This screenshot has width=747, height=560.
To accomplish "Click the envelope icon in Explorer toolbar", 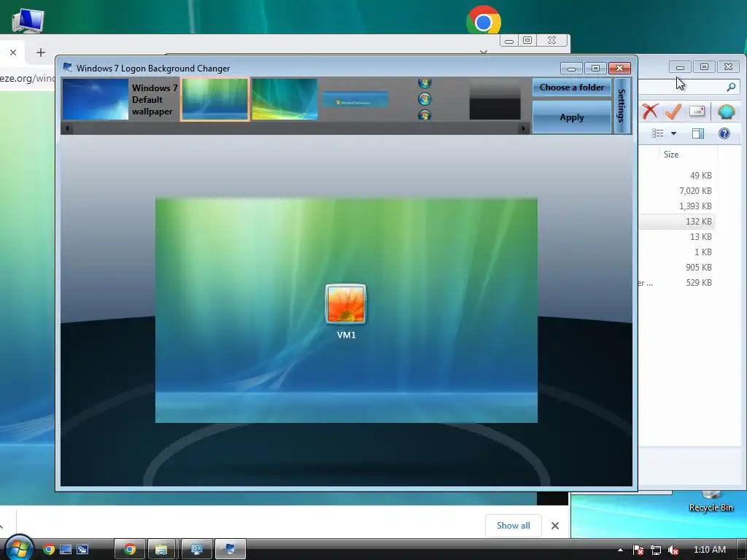I will (697, 112).
